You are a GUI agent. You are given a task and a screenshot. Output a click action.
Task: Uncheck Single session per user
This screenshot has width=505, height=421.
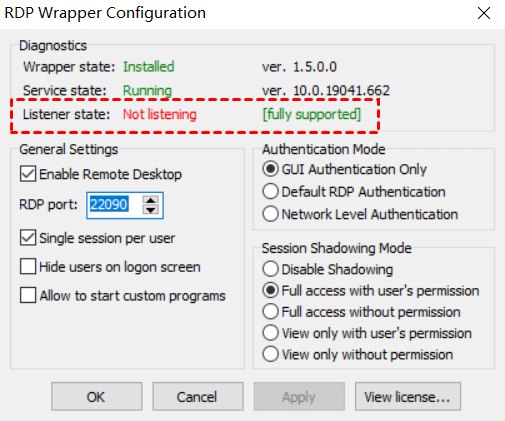28,238
